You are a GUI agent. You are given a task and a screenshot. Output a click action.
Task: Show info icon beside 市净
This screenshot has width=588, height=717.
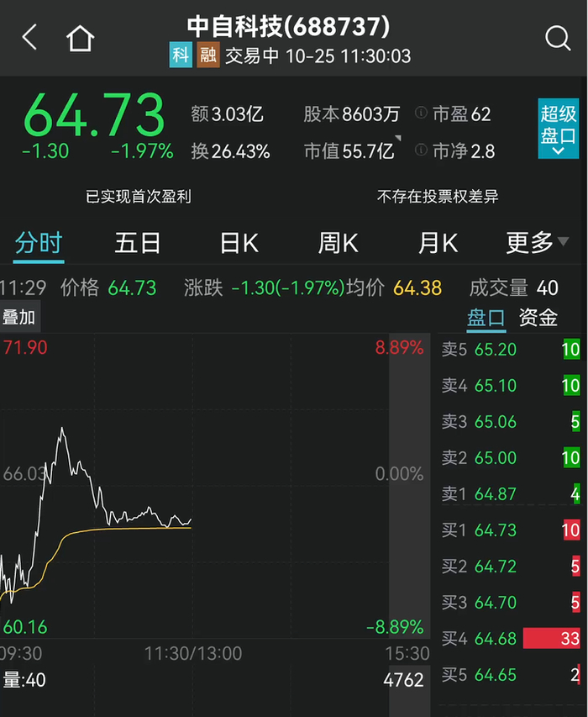point(421,150)
